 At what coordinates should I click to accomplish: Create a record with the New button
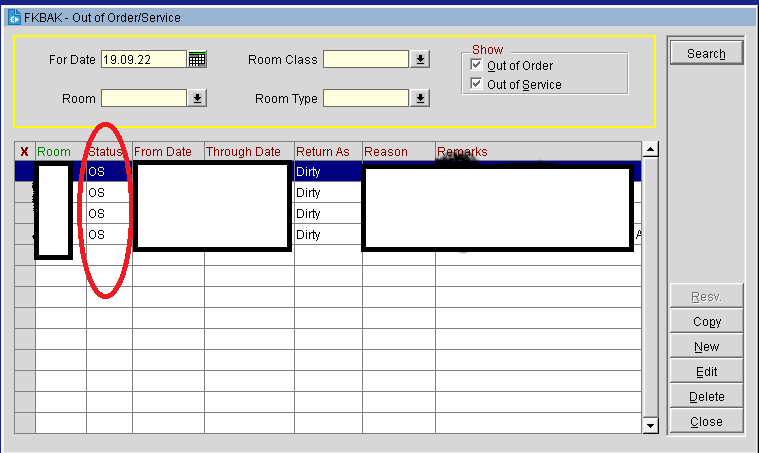pos(706,347)
